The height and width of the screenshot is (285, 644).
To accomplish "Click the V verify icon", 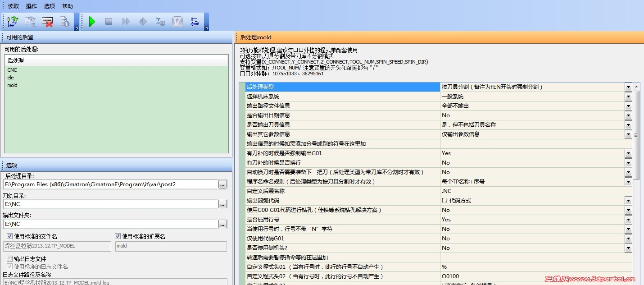I will coord(177,22).
